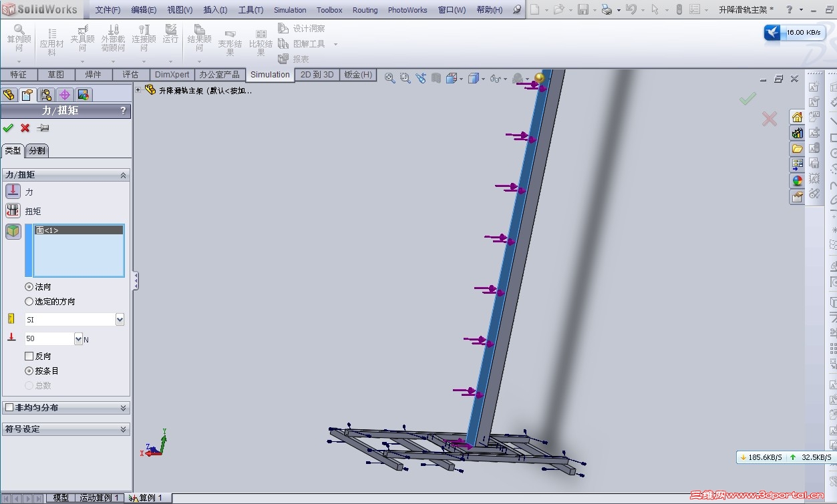Open the 文件(F) menu
The image size is (837, 504).
point(108,10)
